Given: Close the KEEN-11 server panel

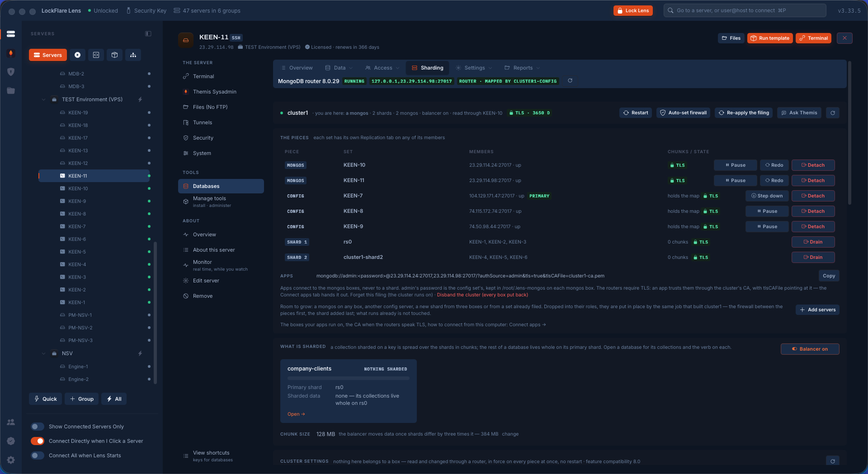Looking at the screenshot, I should tap(844, 38).
